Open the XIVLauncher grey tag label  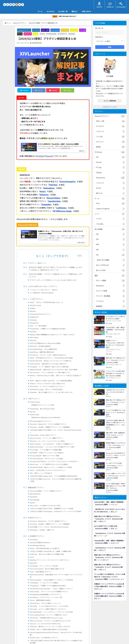51,34
